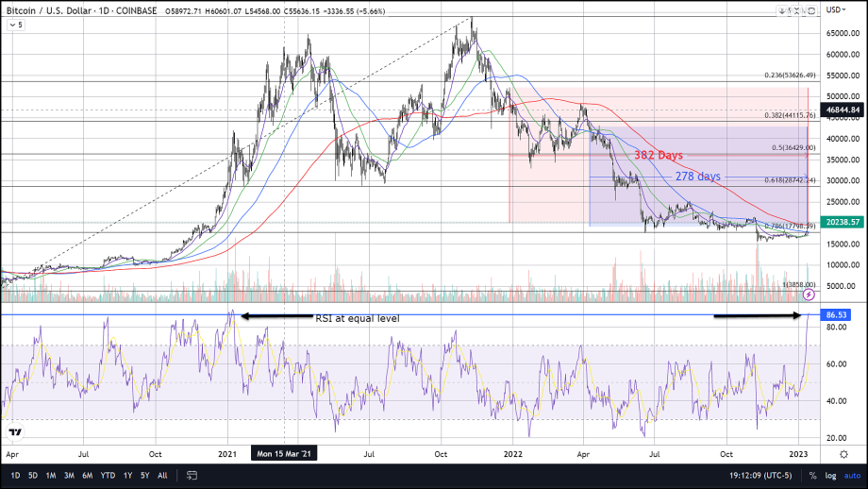
Task: Switch to the 5Y range
Action: (x=142, y=475)
